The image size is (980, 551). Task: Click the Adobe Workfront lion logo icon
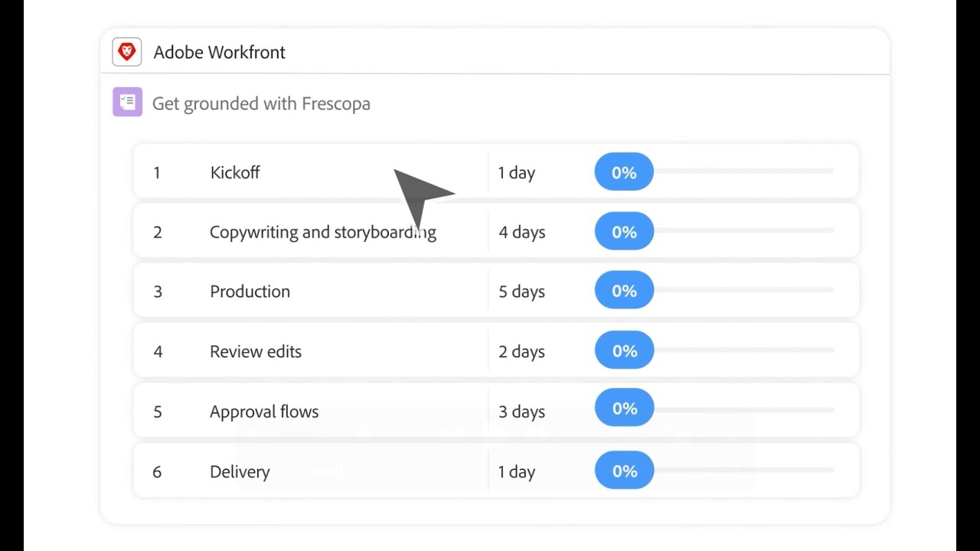pyautogui.click(x=126, y=52)
